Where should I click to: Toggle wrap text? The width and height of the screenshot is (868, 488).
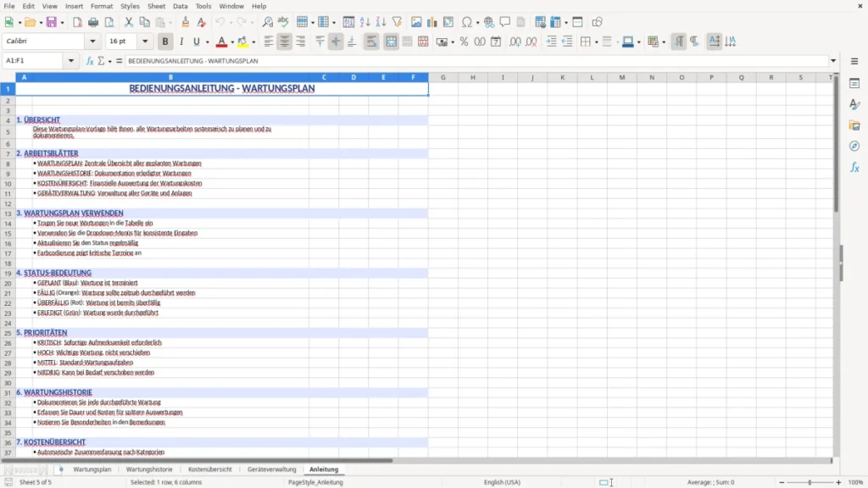tap(371, 42)
